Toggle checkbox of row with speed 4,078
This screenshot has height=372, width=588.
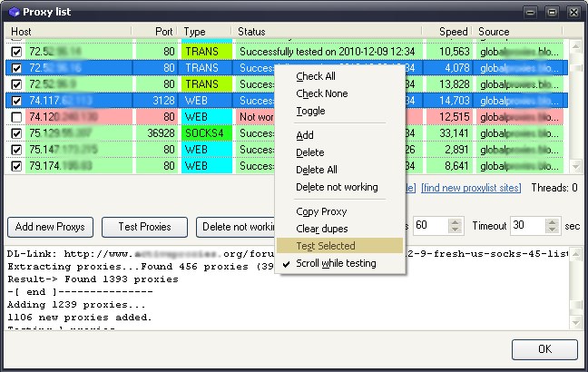[x=16, y=68]
